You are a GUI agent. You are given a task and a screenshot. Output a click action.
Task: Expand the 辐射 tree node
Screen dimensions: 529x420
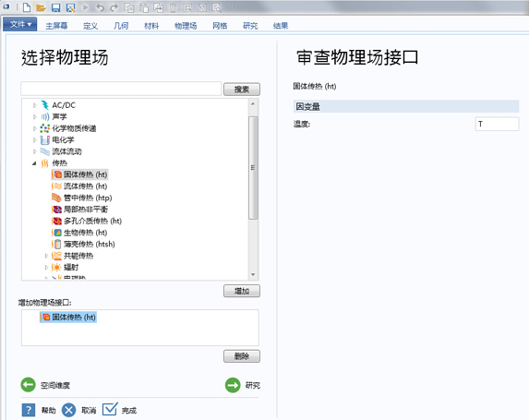46,267
